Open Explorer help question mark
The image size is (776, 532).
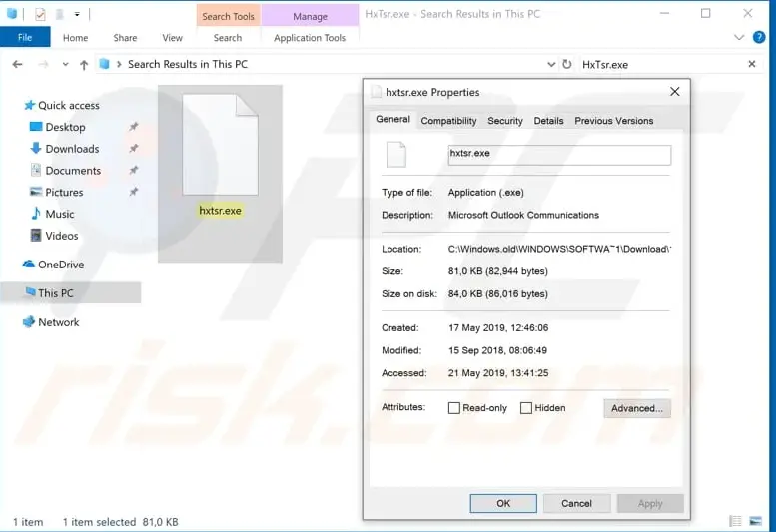tap(759, 37)
